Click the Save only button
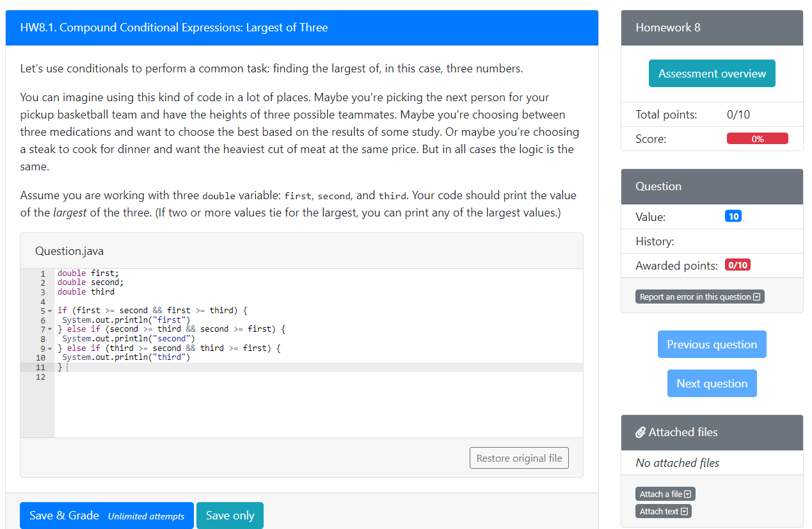Viewport: 812px width, 529px height. coord(230,516)
